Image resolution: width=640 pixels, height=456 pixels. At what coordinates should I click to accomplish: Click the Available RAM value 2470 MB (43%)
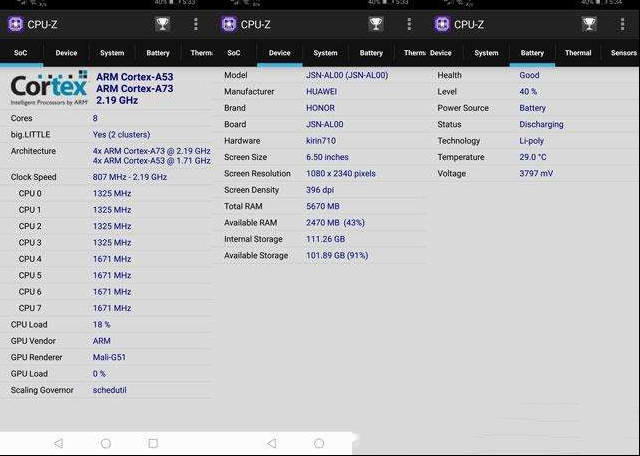[x=336, y=223]
